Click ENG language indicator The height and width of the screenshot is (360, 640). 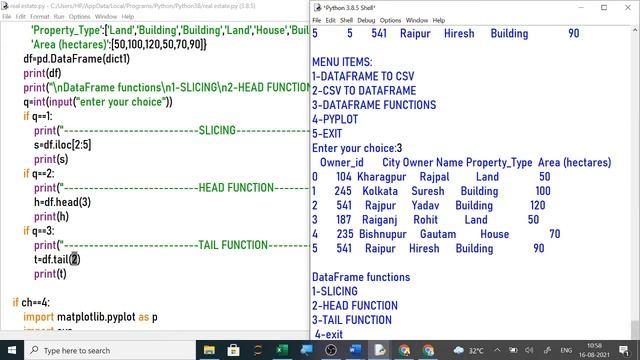pyautogui.click(x=566, y=350)
